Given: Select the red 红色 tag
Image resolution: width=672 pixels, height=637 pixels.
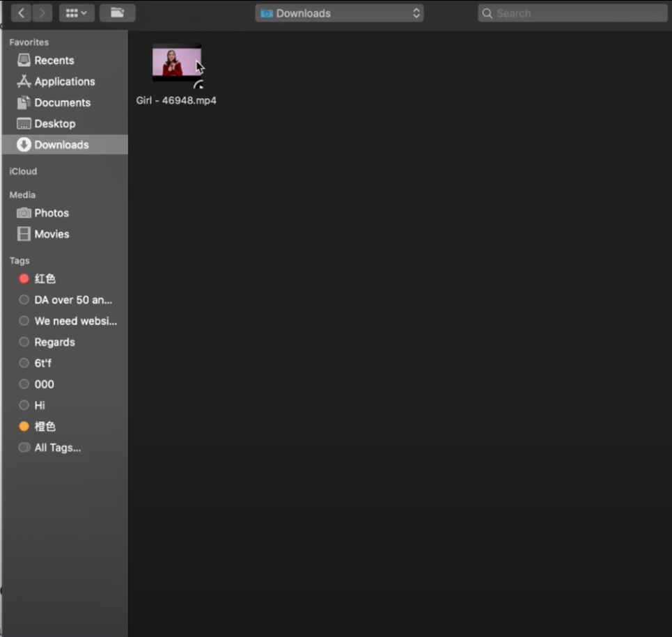Looking at the screenshot, I should tap(65, 279).
